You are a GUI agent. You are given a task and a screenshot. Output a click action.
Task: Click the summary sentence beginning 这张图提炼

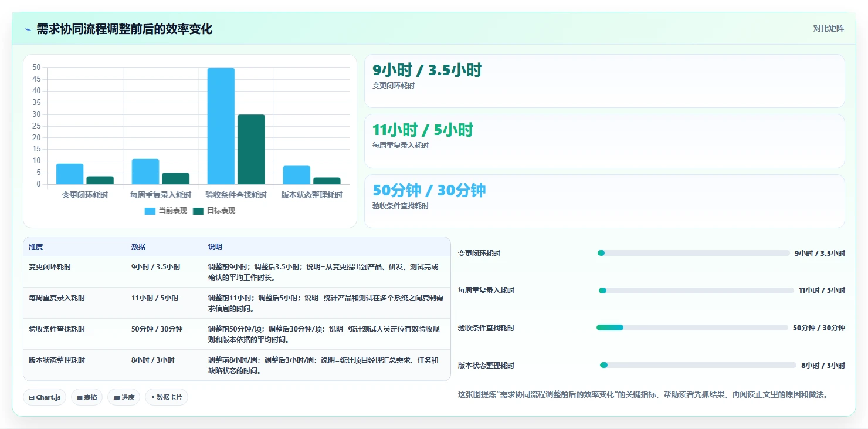(x=645, y=395)
